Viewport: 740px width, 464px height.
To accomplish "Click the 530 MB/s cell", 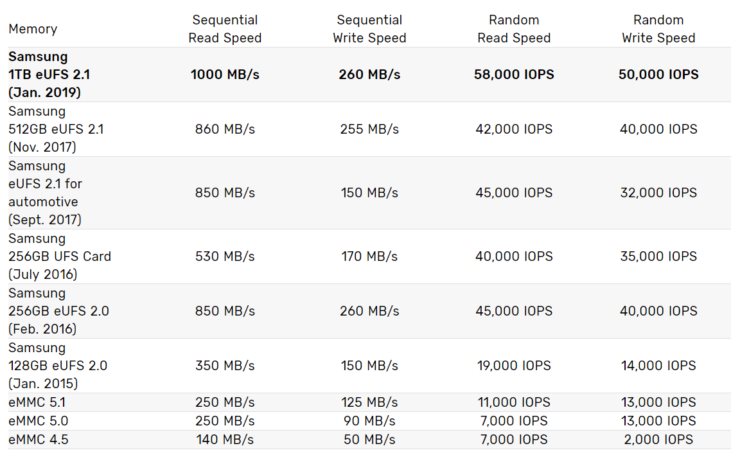I will [x=225, y=256].
